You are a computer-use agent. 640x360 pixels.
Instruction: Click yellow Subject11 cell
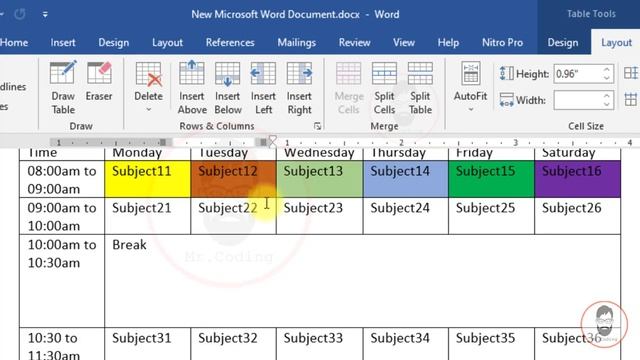(x=147, y=179)
